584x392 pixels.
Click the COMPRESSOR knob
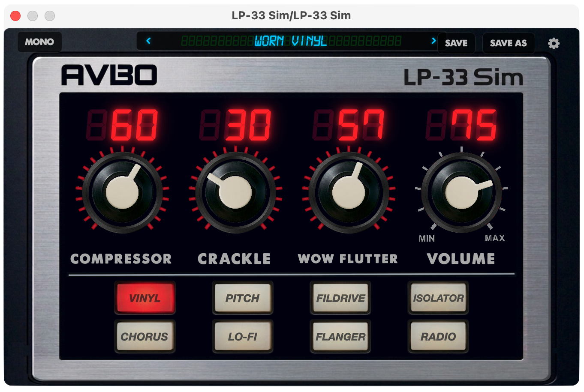coord(123,192)
